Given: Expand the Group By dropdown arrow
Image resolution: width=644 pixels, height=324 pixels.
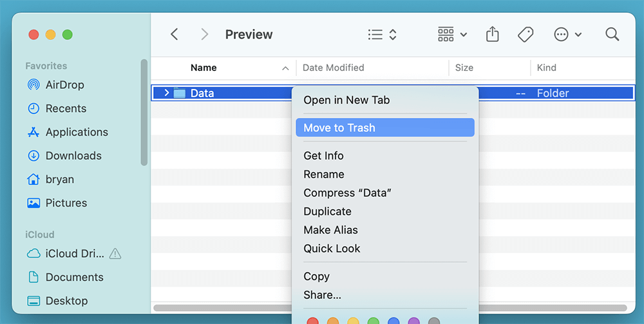Looking at the screenshot, I should pyautogui.click(x=463, y=35).
